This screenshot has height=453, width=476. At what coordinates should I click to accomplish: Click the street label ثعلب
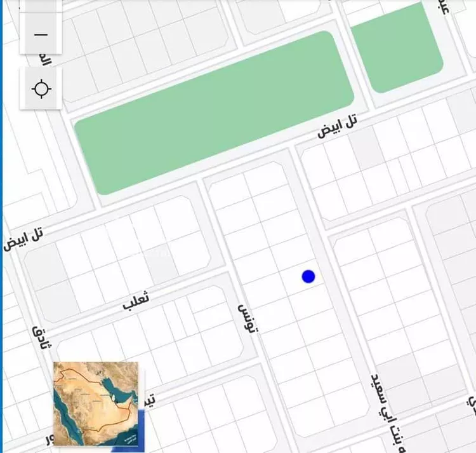136,301
